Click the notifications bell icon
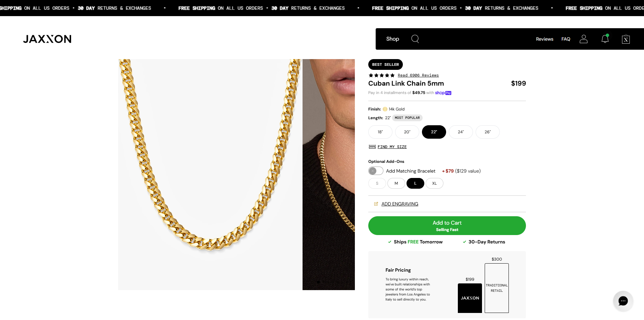The image size is (644, 320). [605, 39]
